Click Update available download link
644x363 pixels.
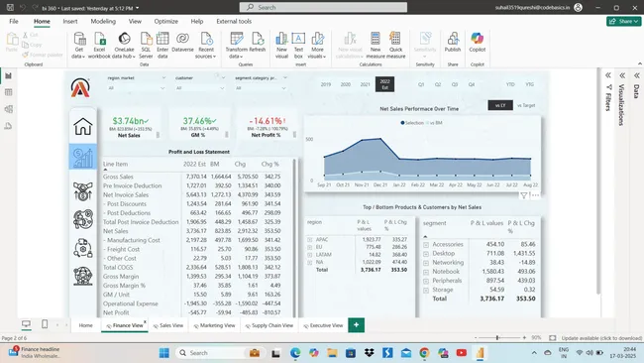coord(601,338)
